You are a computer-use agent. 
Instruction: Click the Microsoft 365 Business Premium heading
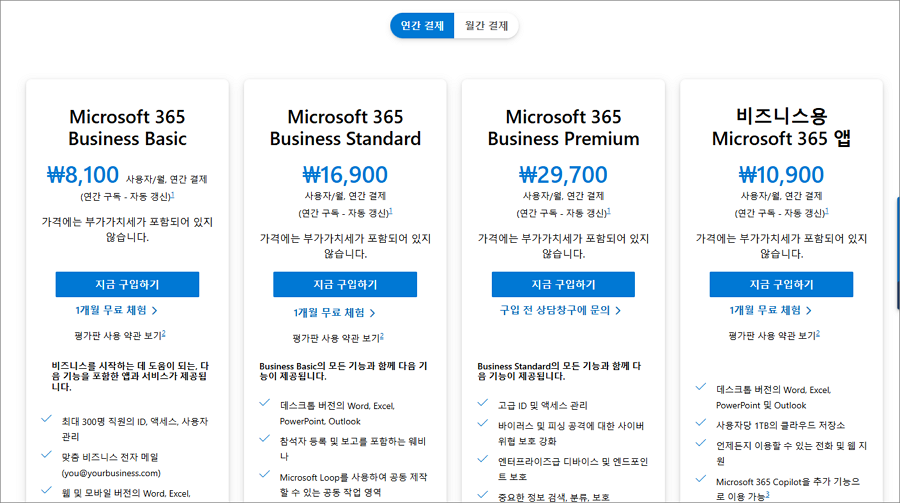[x=563, y=127]
